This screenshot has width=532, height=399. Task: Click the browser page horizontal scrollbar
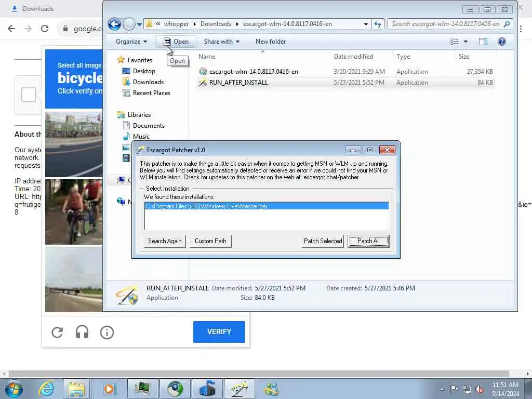coord(259,374)
